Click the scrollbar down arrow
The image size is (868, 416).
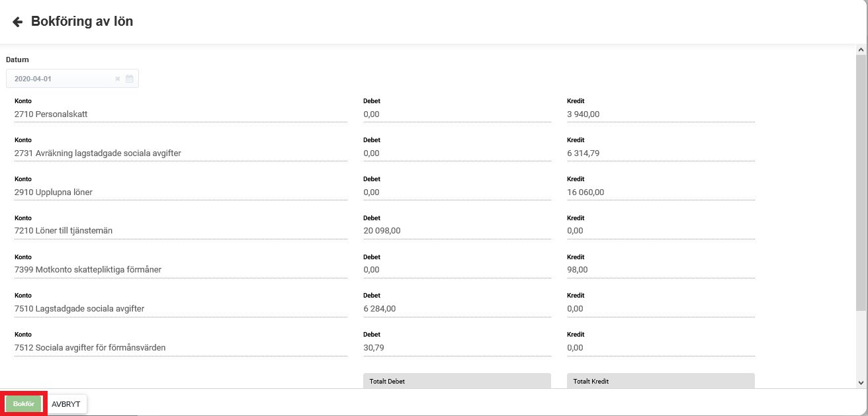point(861,382)
